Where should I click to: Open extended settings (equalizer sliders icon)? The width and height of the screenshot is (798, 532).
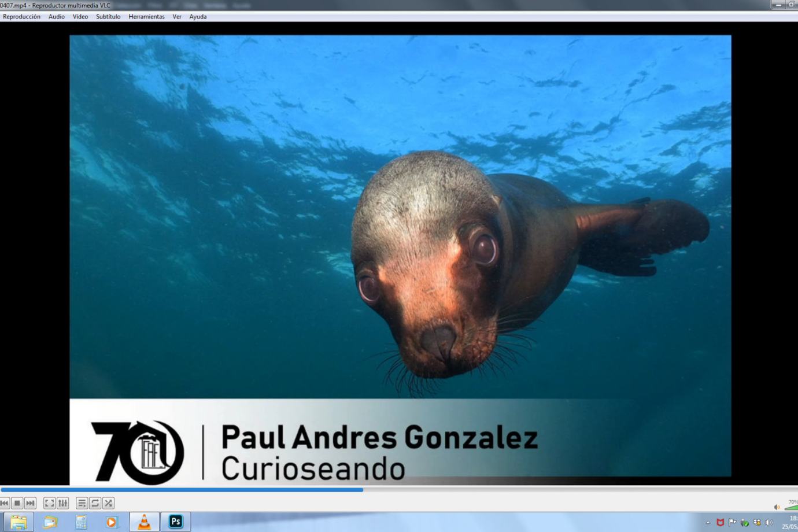tap(63, 503)
